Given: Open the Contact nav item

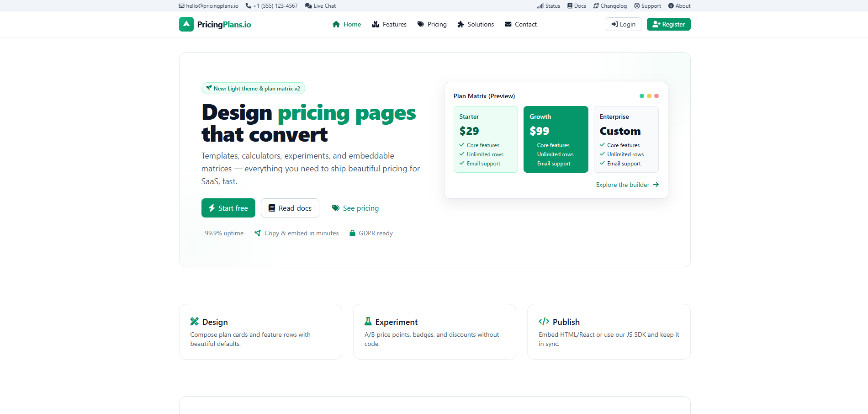Looking at the screenshot, I should pos(521,24).
